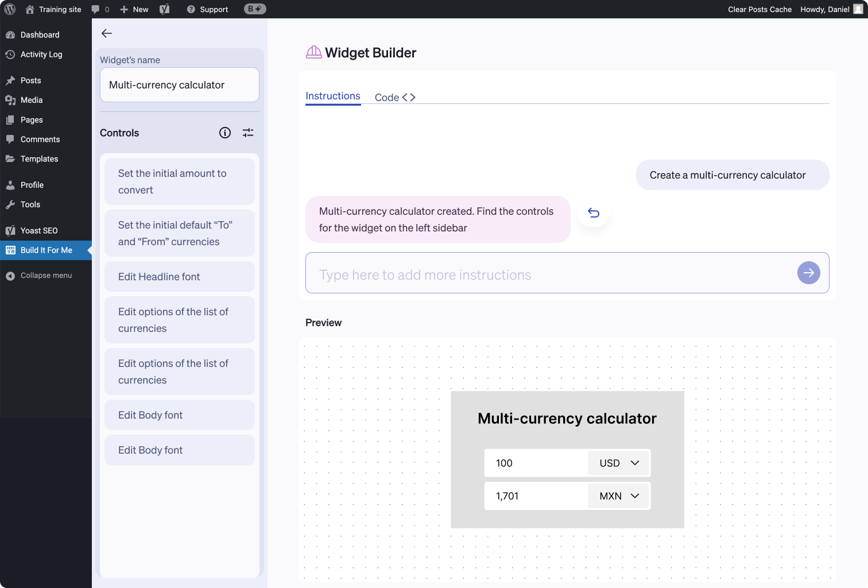Click the Create a multi-currency calculator message
Viewport: 868px width, 588px height.
[x=733, y=175]
